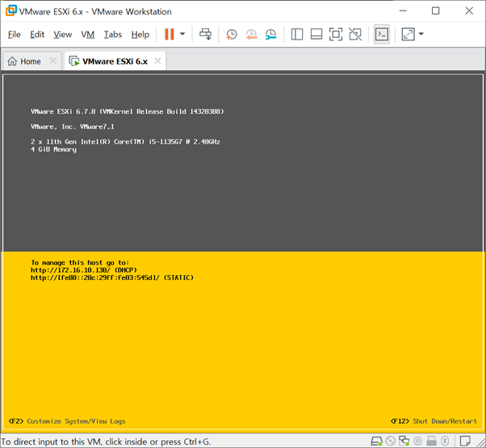Click the direct input hint status text
486x448 pixels.
click(x=106, y=442)
